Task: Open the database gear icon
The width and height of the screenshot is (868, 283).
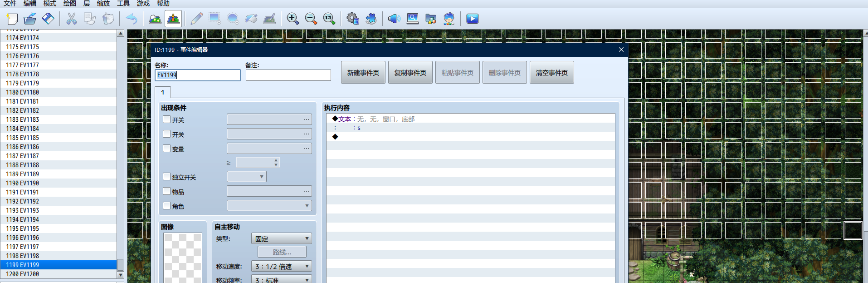Action: pyautogui.click(x=353, y=19)
